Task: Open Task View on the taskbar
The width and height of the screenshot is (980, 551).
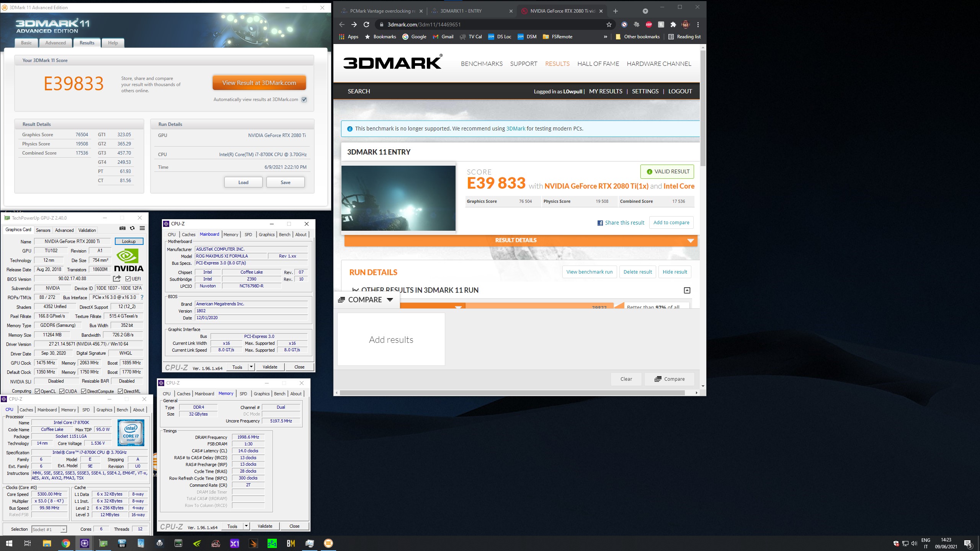Action: tap(28, 543)
